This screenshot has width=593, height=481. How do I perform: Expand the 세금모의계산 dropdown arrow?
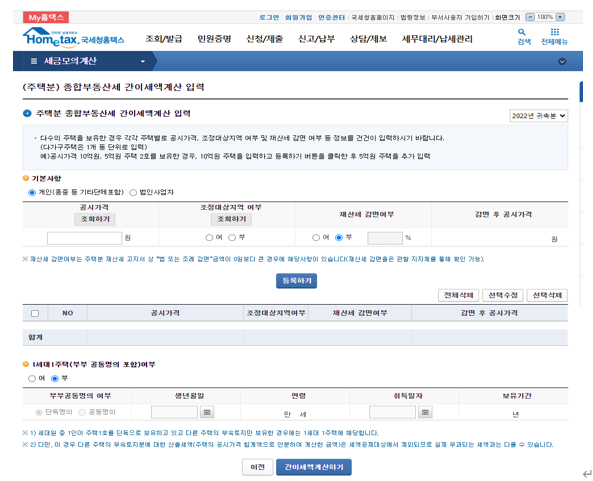click(x=143, y=61)
